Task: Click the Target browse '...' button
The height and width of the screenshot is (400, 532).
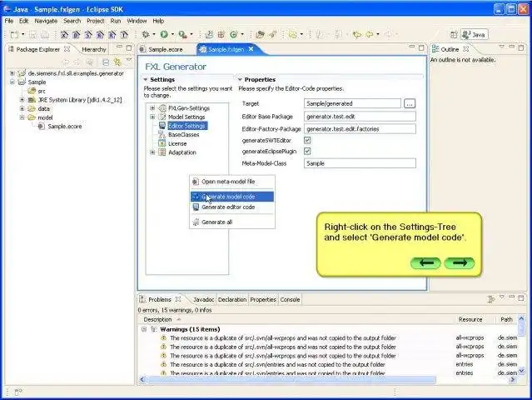Action: coord(410,103)
